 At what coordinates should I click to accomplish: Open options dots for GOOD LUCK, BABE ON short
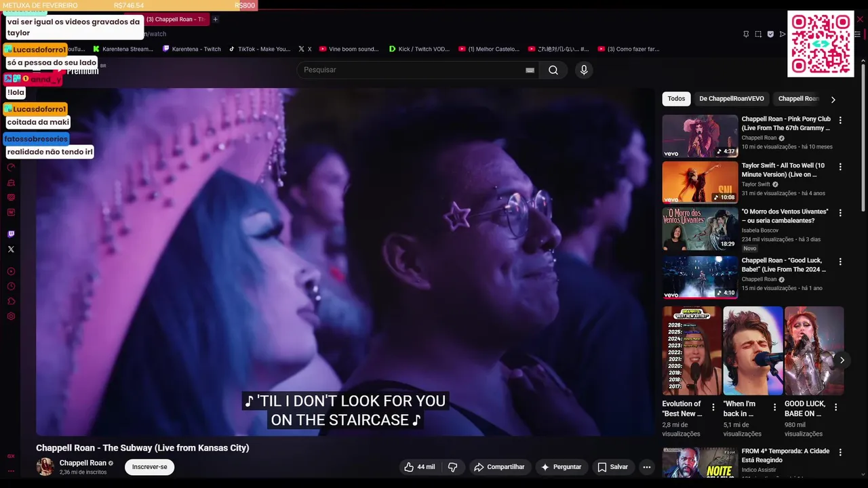[x=835, y=407]
